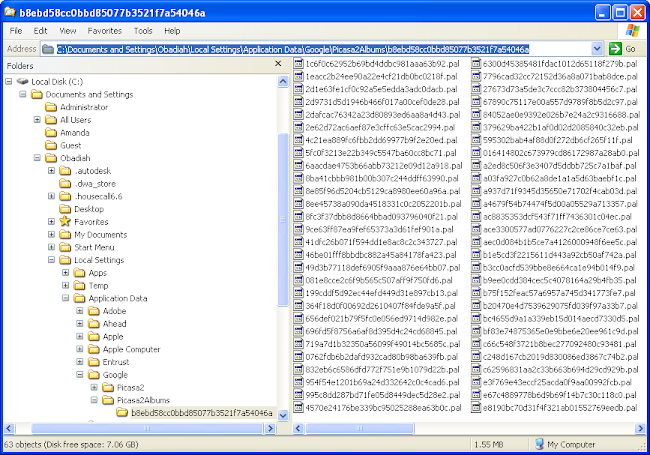Expand the Adobe folder node
This screenshot has height=455, width=650.
tap(80, 311)
